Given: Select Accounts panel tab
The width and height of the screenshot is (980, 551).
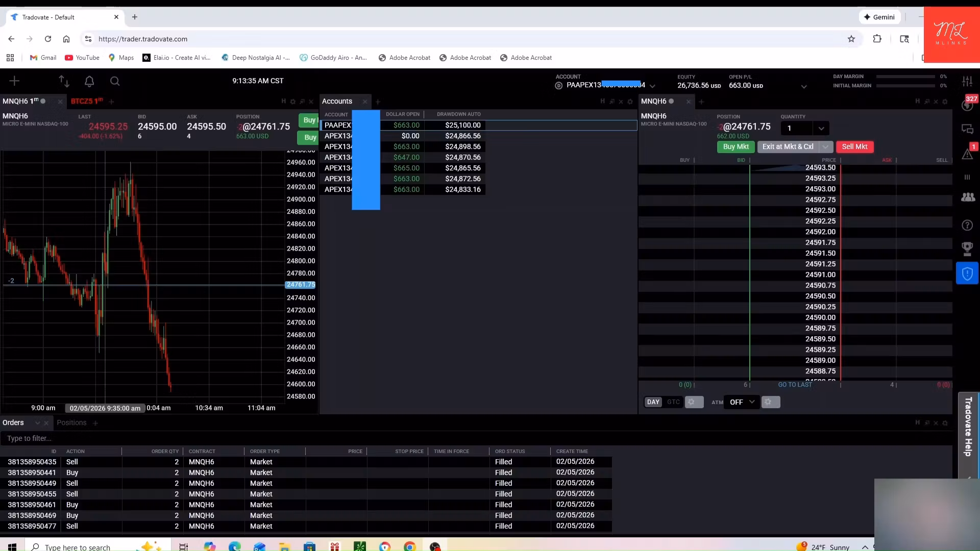Looking at the screenshot, I should (x=337, y=101).
